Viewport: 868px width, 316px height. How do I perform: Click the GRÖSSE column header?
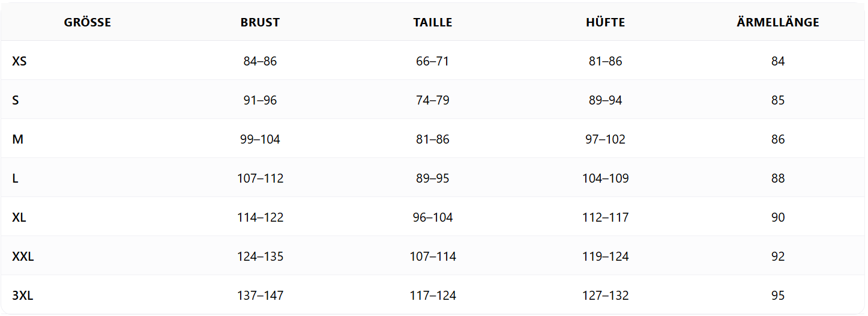(87, 23)
